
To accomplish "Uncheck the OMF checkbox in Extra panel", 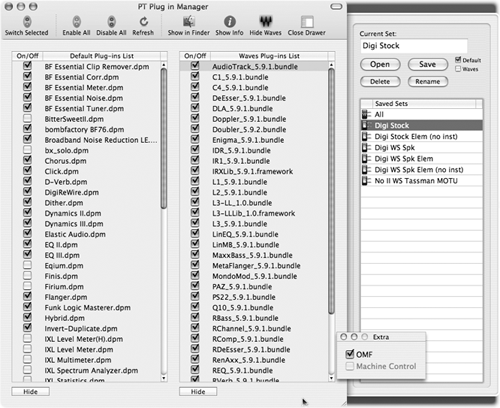I will tap(350, 354).
